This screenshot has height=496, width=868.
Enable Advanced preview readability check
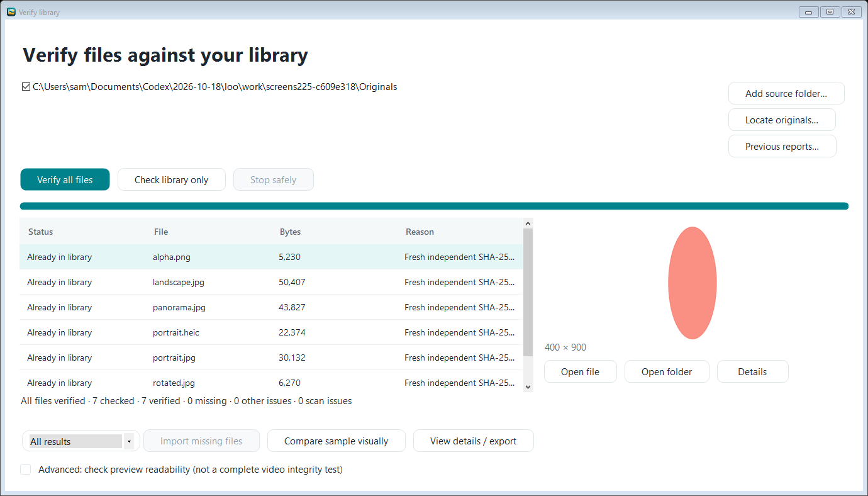coord(26,470)
